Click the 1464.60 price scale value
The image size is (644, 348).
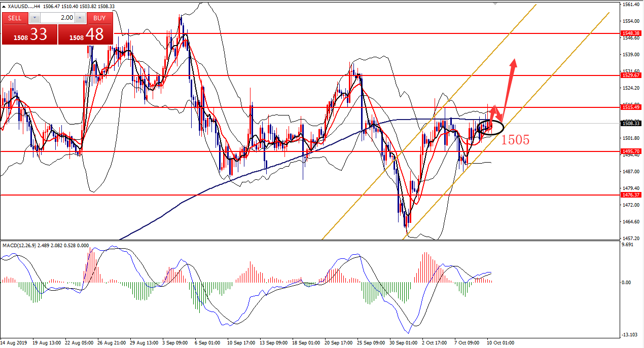631,221
